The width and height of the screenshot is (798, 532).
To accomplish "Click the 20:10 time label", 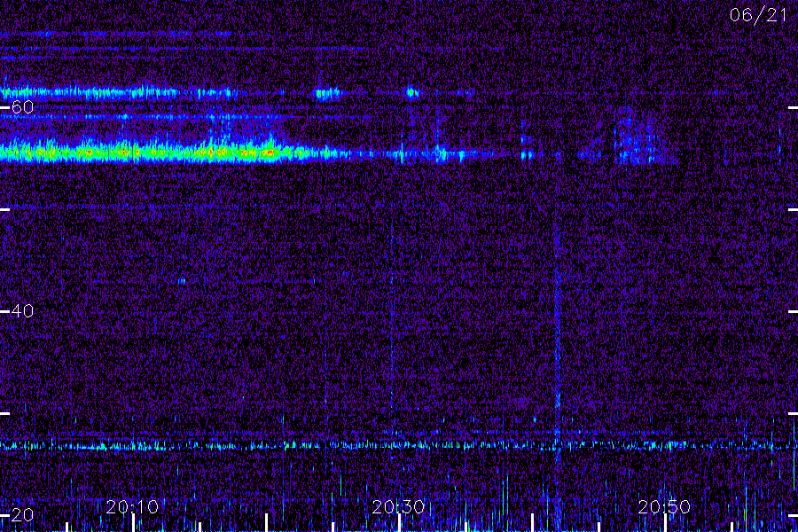I will coord(132,506).
